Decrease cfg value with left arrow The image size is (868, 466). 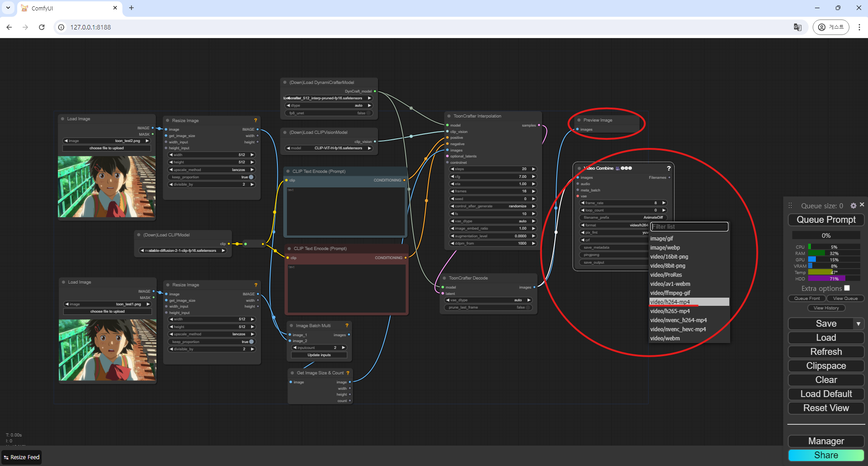pyautogui.click(x=452, y=177)
